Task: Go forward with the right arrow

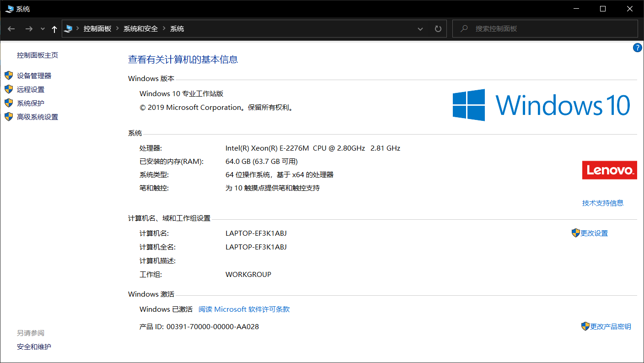Action: 29,29
